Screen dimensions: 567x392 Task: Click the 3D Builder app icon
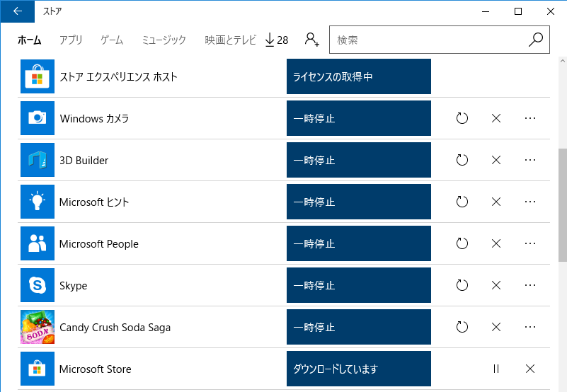pyautogui.click(x=38, y=160)
